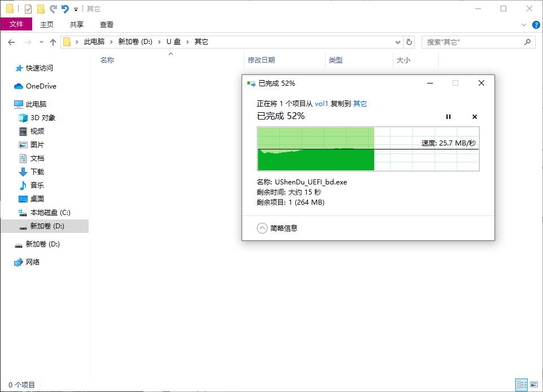This screenshot has width=543, height=392.
Task: Click the vol1 link in copy dialog
Action: 322,103
